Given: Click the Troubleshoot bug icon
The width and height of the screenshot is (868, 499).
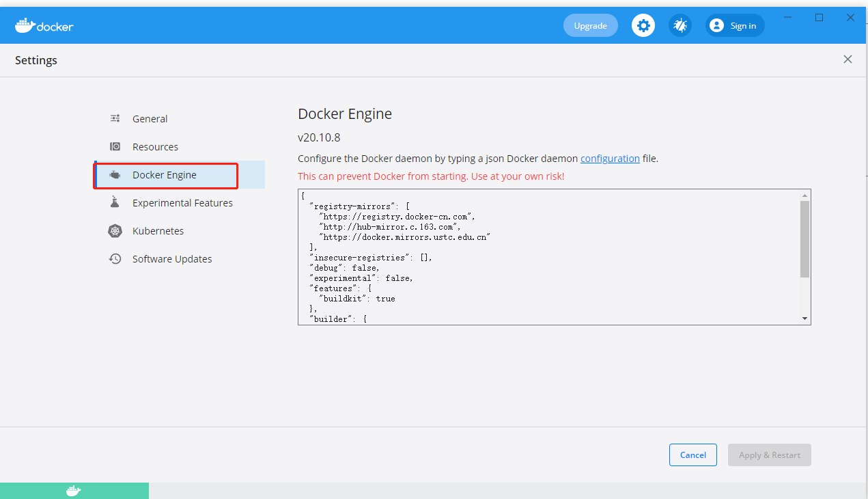Looking at the screenshot, I should [x=680, y=25].
